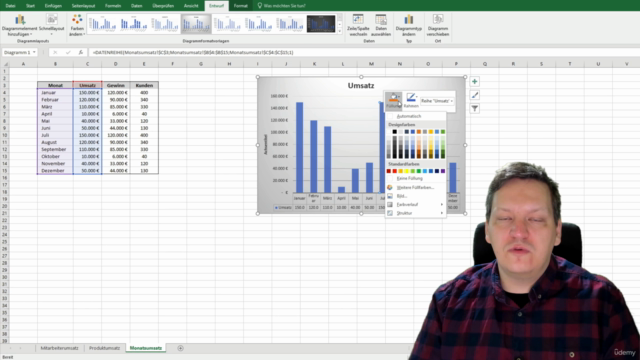Viewport: 640px width, 360px height.
Task: Click the chart styles brush button
Action: (474, 95)
